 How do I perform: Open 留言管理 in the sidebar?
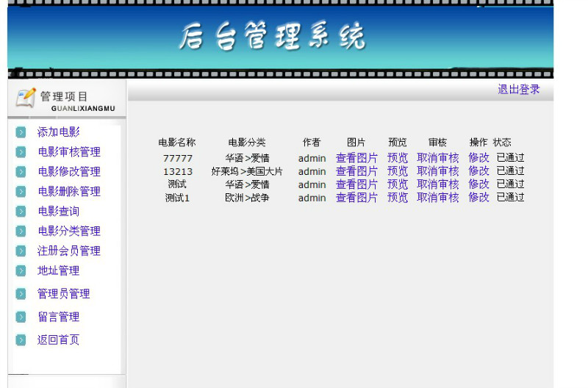pyautogui.click(x=59, y=317)
